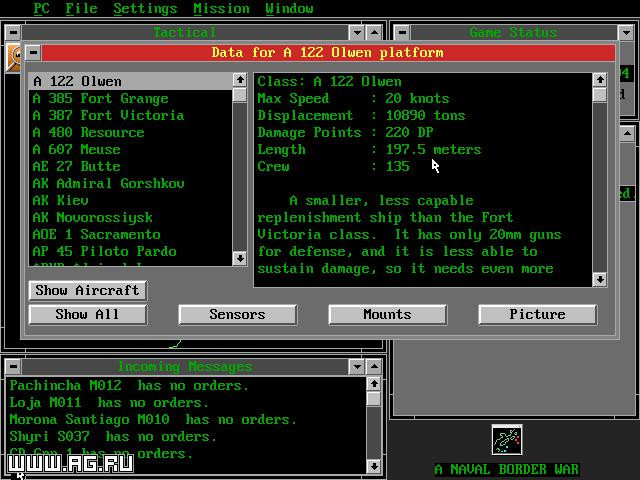The height and width of the screenshot is (480, 640).
Task: Select A 607 Meuse in list
Action: pos(131,149)
